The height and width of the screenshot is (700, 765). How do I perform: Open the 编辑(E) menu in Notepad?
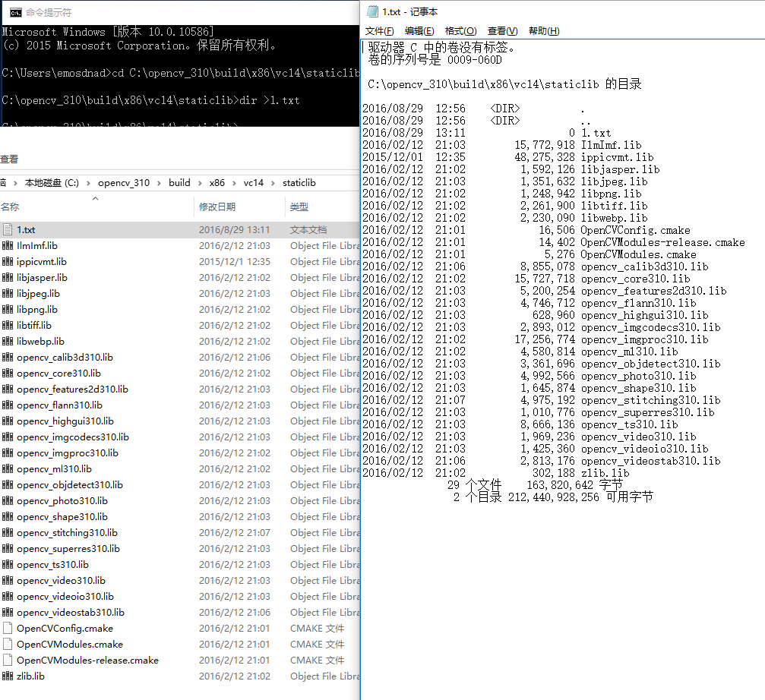419,31
